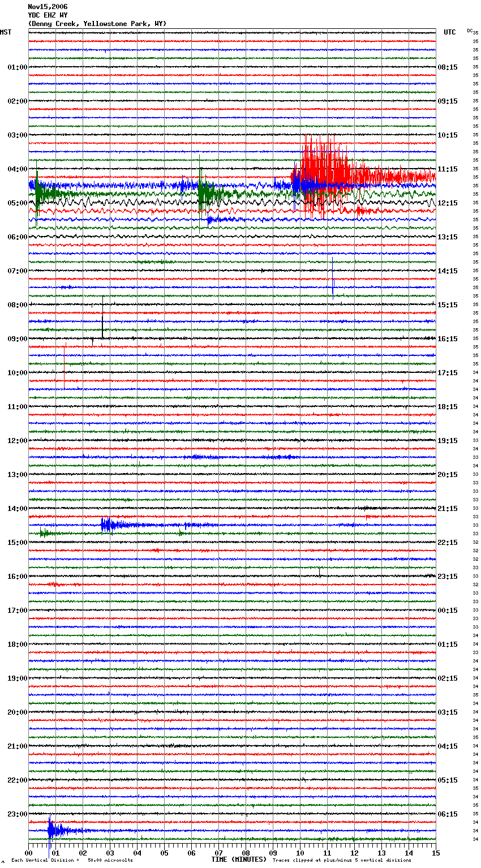Click the 20:15 UTC time label
Viewport: 481px width, 868px height.
pos(448,475)
